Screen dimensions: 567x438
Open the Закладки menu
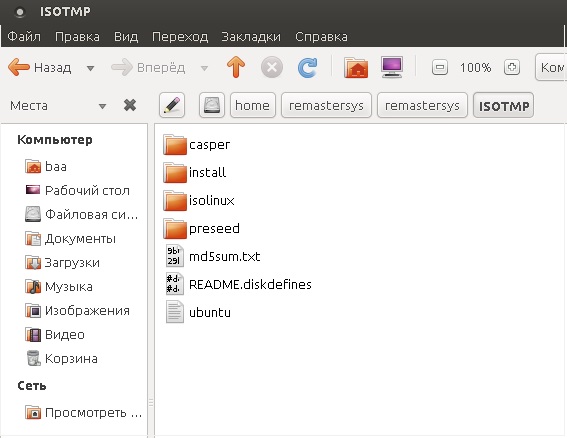coord(251,37)
